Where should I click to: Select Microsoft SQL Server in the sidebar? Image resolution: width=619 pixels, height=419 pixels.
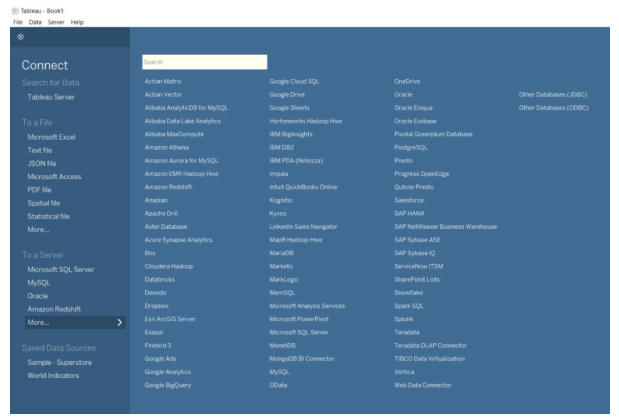click(x=61, y=270)
